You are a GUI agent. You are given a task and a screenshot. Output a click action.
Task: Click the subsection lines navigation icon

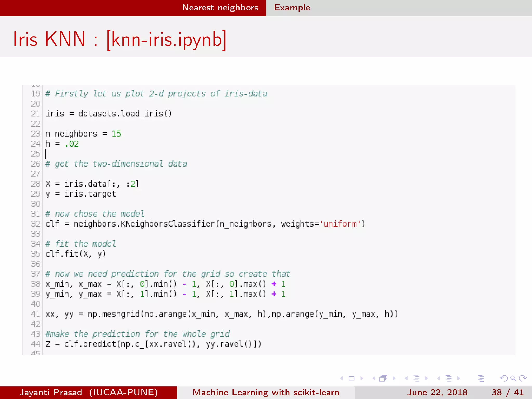click(x=416, y=378)
